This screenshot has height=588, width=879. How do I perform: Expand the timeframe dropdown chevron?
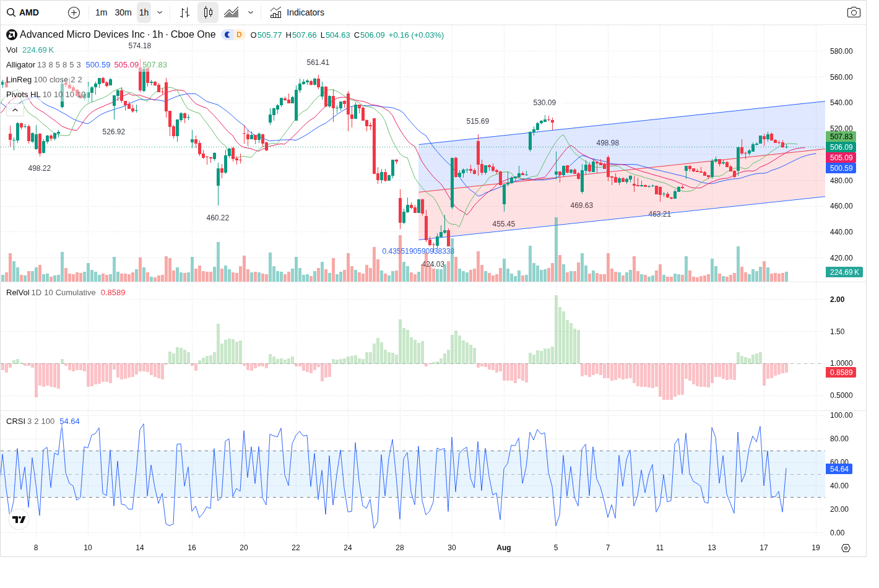[x=160, y=12]
